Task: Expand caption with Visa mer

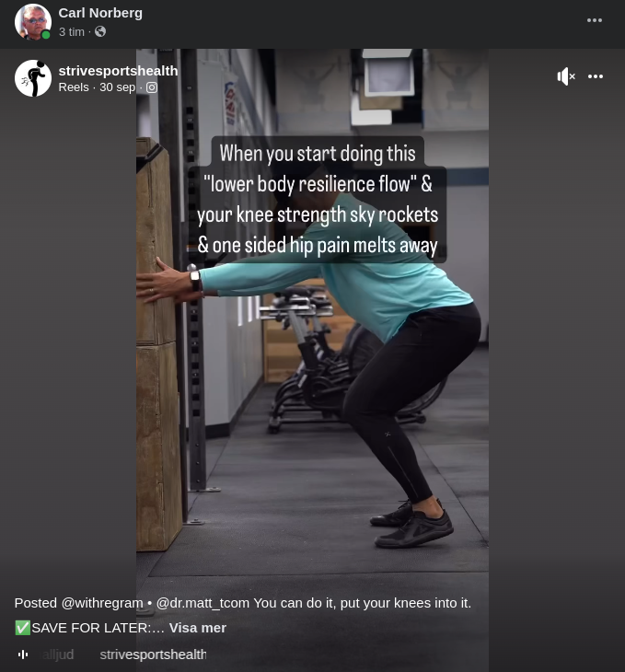Action: point(198,628)
